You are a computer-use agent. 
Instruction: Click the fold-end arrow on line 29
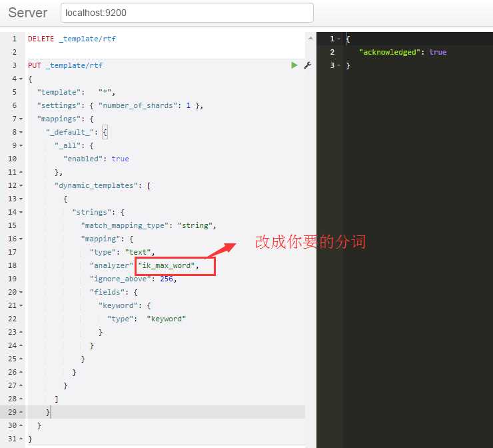(21, 412)
